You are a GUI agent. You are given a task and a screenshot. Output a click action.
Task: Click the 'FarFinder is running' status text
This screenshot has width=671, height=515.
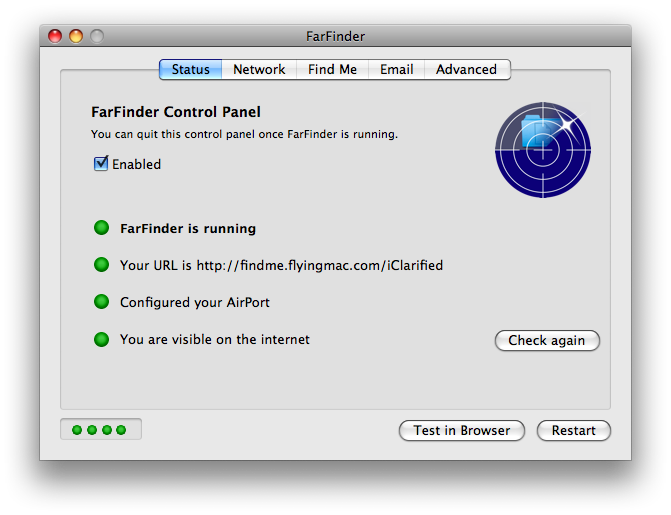click(x=188, y=229)
